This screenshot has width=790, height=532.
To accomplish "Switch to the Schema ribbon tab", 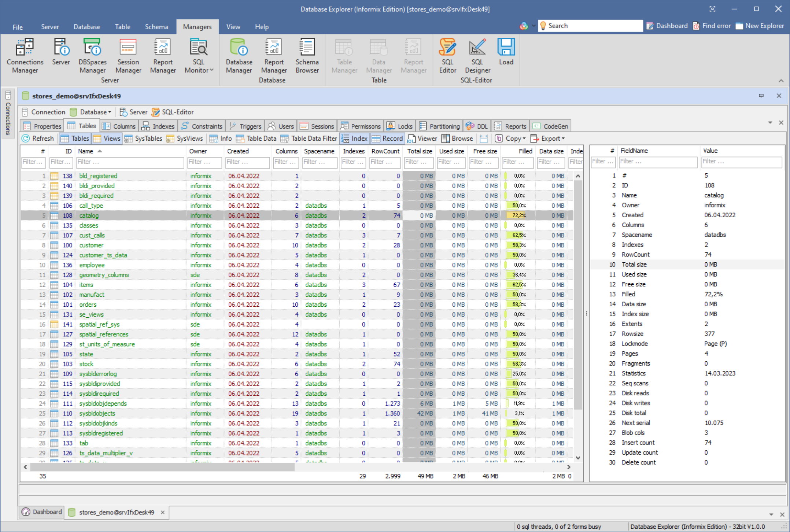I will click(156, 27).
